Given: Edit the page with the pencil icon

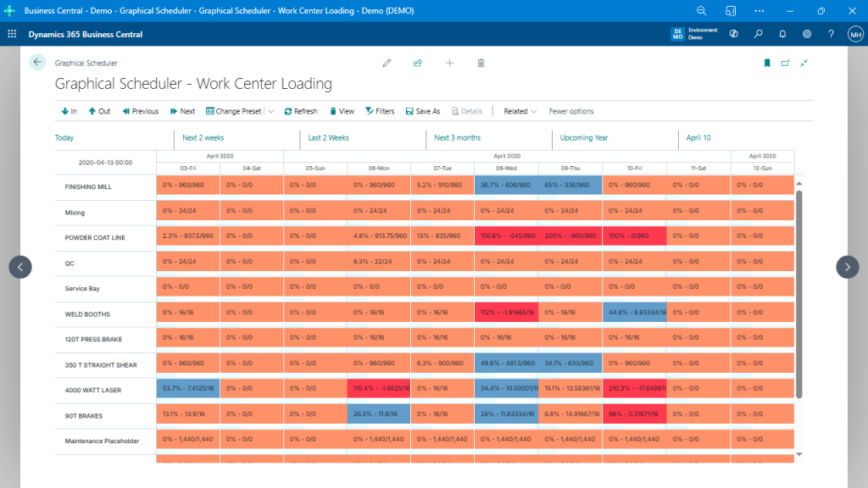Looking at the screenshot, I should point(387,63).
